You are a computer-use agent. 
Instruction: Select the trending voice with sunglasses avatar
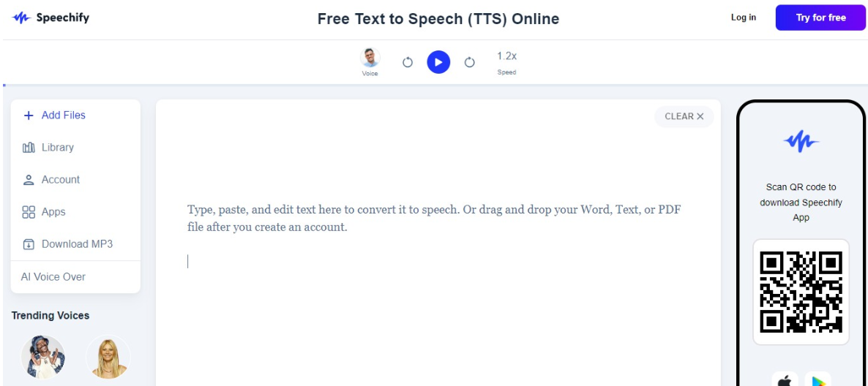pos(43,357)
